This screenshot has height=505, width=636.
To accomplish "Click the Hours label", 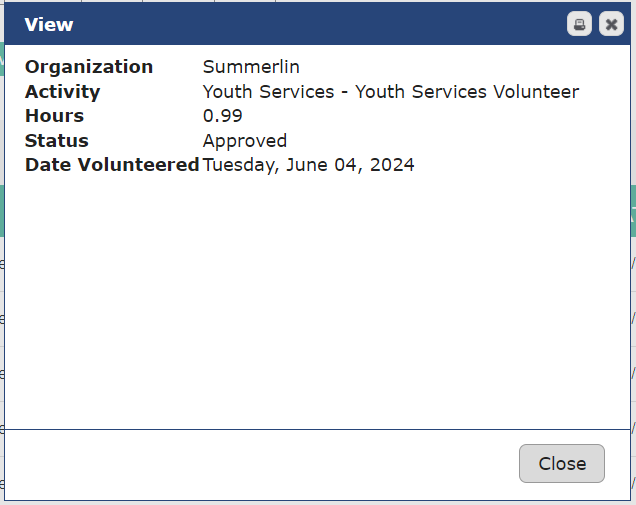I will click(54, 116).
